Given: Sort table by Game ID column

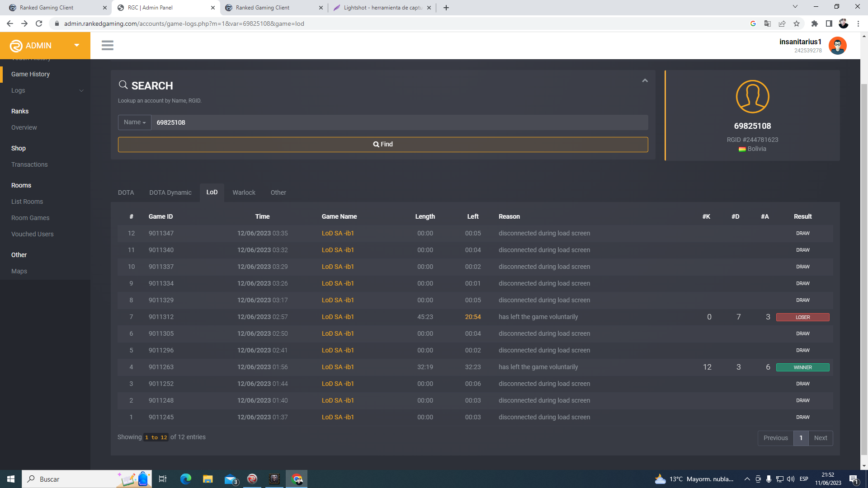Looking at the screenshot, I should click(x=160, y=217).
